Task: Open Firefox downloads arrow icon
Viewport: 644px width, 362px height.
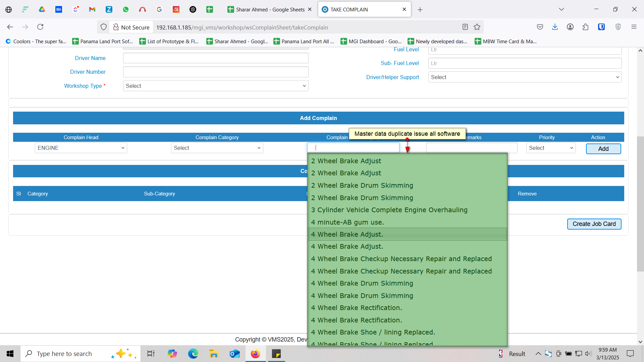Action: point(555,27)
